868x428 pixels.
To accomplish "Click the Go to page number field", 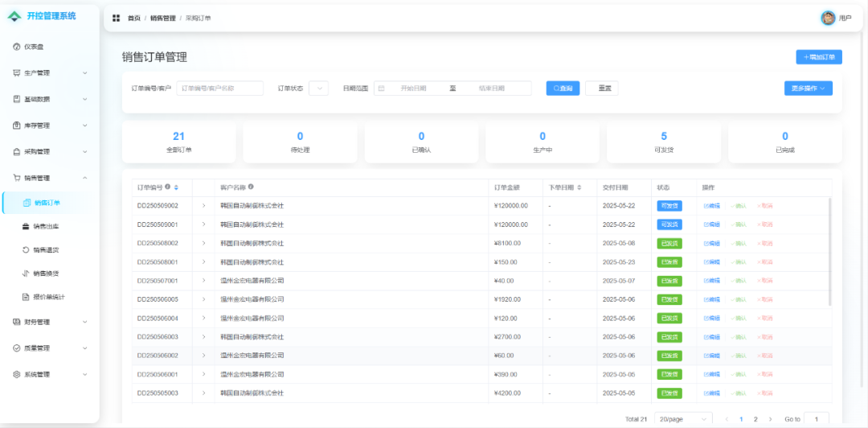I will pos(816,419).
